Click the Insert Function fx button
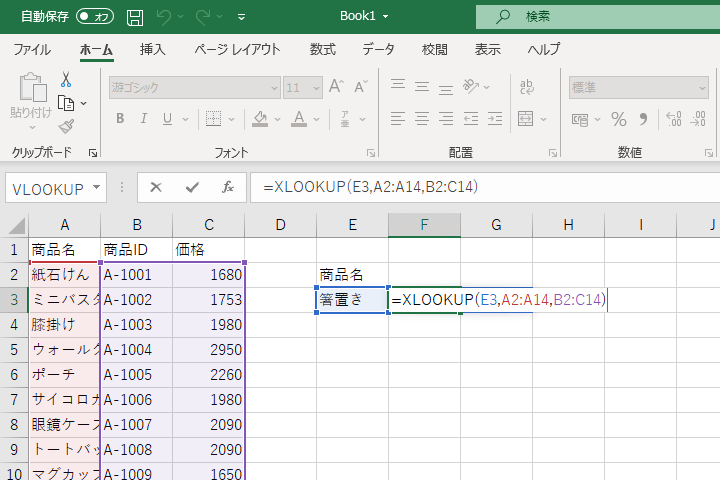 [227, 187]
